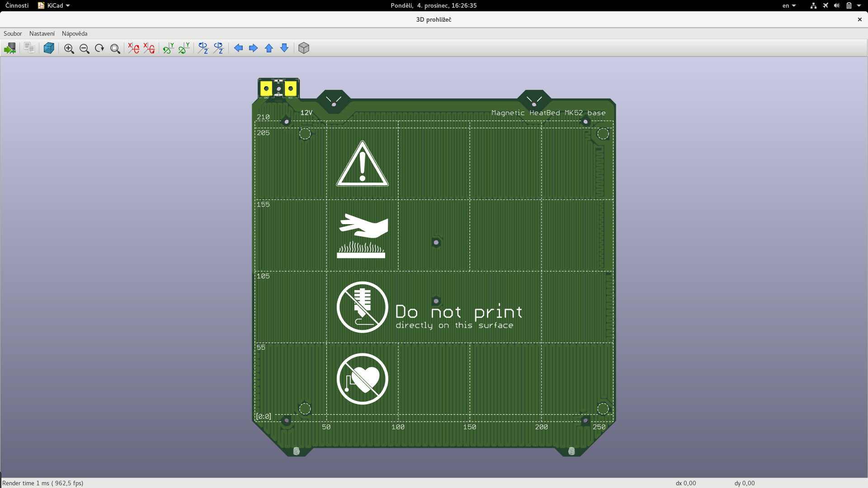The image size is (868, 488).
Task: Click the fit in page zoom icon
Action: point(115,48)
